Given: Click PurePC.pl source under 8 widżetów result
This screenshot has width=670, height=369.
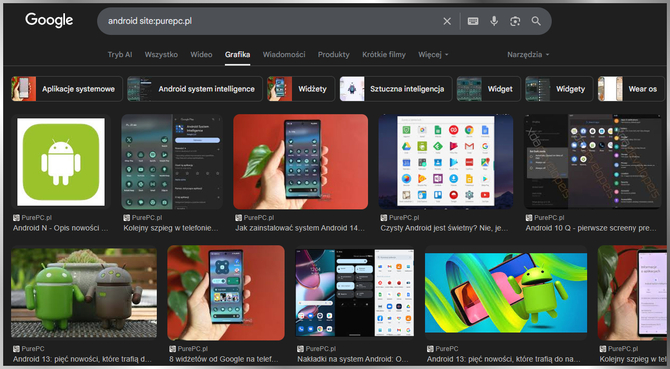Looking at the screenshot, I should tap(193, 349).
